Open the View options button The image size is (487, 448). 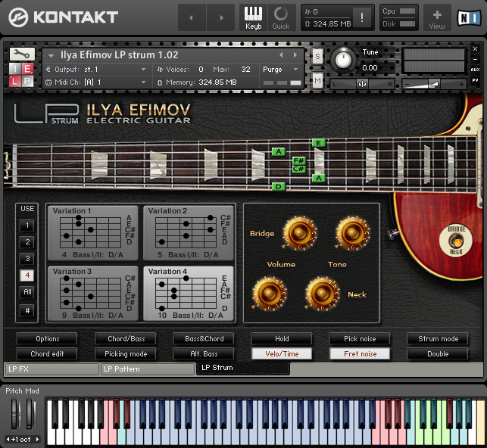click(x=437, y=17)
